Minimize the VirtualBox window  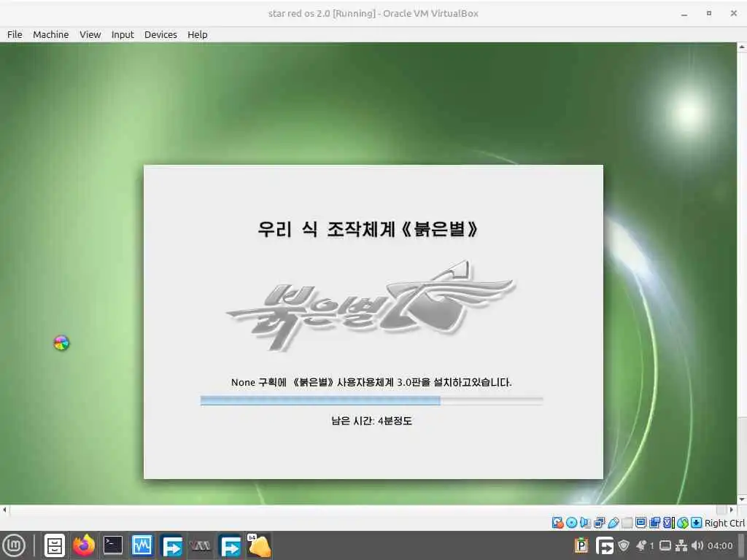tap(684, 14)
